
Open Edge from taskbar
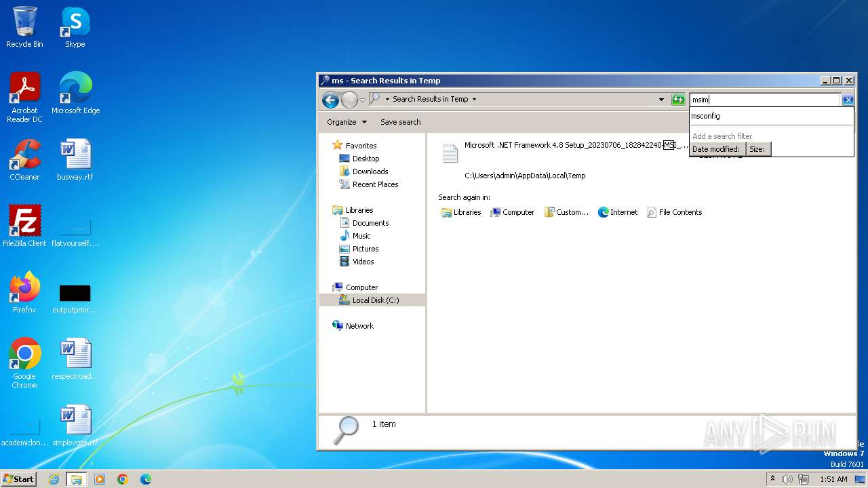146,479
